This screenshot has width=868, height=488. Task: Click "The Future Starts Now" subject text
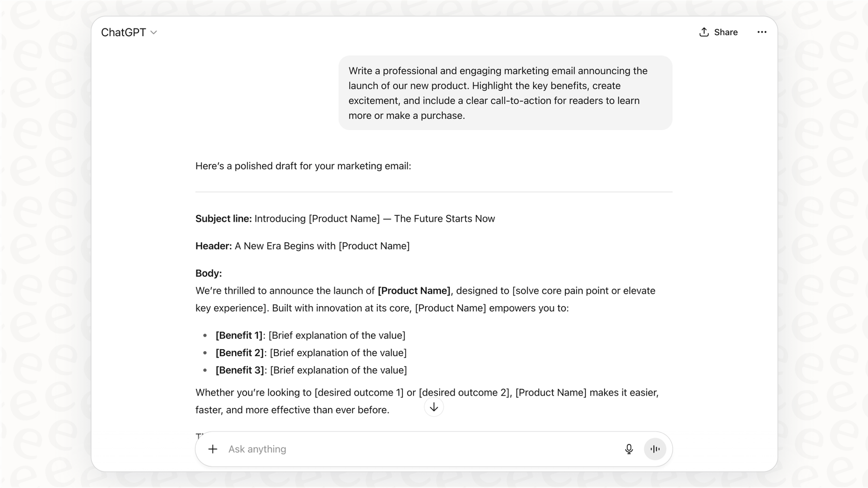[444, 219]
